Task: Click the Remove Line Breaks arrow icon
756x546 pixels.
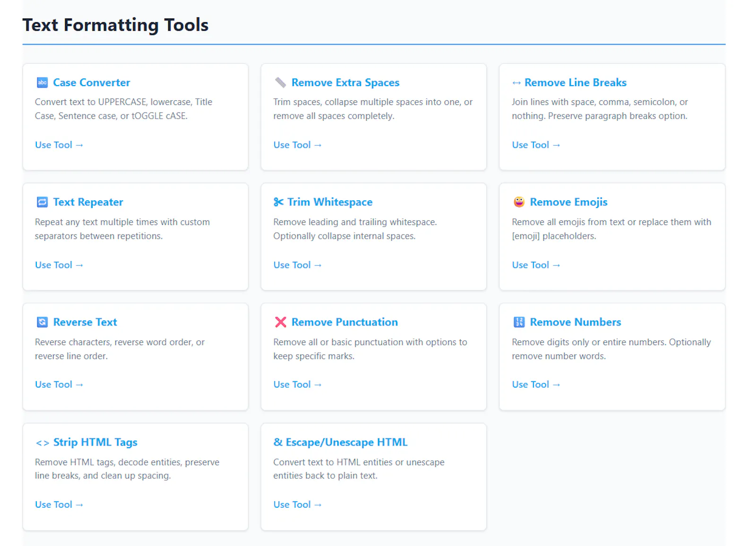Action: [x=516, y=83]
